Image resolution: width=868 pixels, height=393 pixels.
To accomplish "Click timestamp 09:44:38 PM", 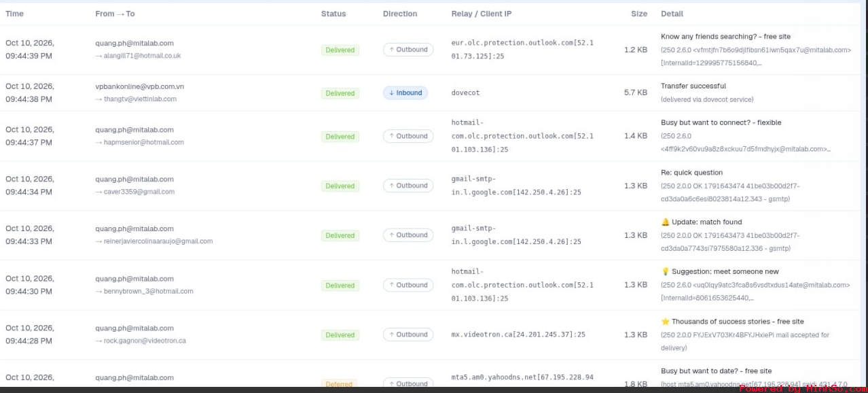I will tap(29, 99).
